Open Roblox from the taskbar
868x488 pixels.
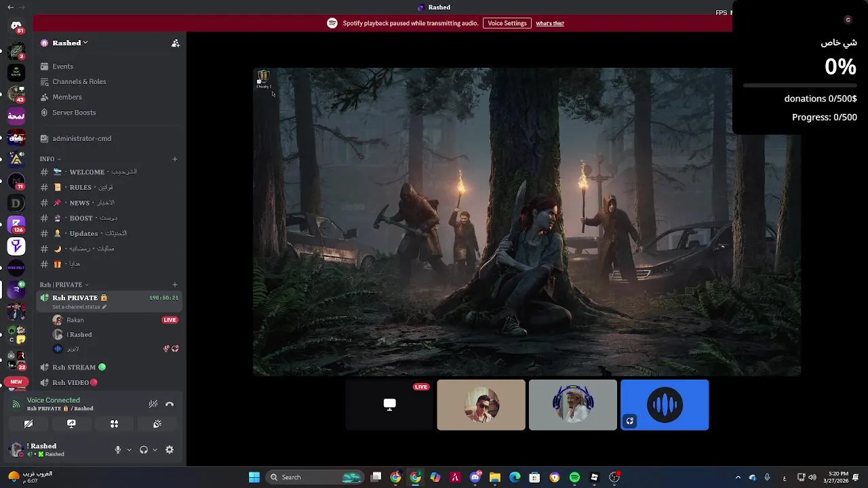tap(594, 477)
